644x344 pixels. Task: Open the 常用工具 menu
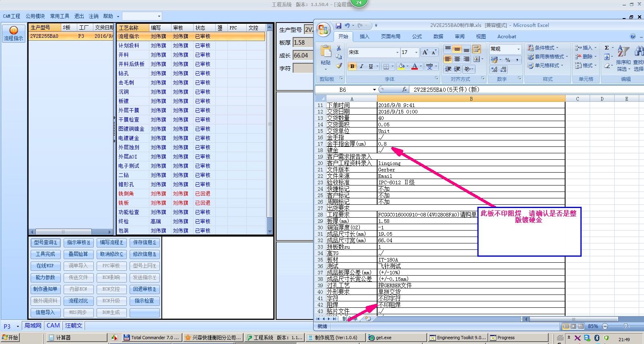pyautogui.click(x=60, y=16)
